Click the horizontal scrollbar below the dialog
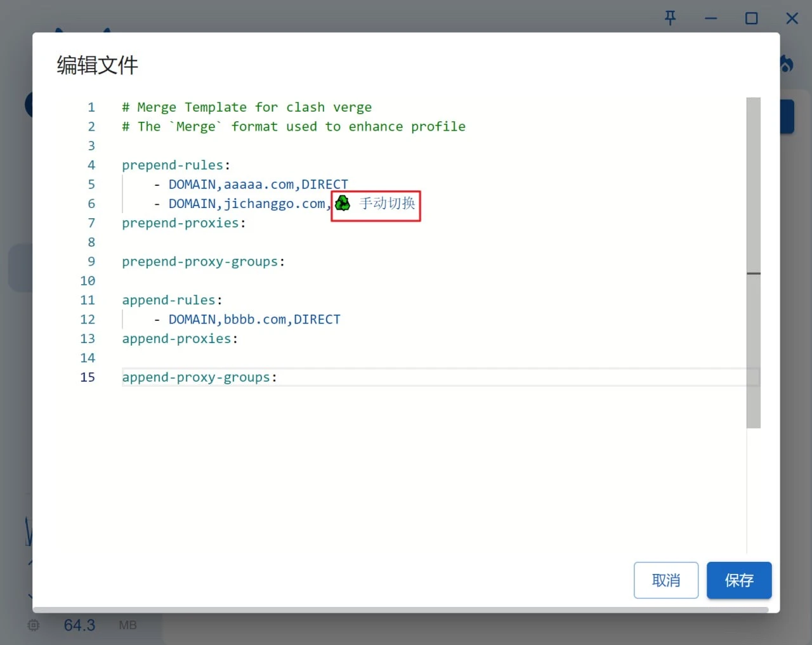Image resolution: width=812 pixels, height=645 pixels. pyautogui.click(x=400, y=609)
